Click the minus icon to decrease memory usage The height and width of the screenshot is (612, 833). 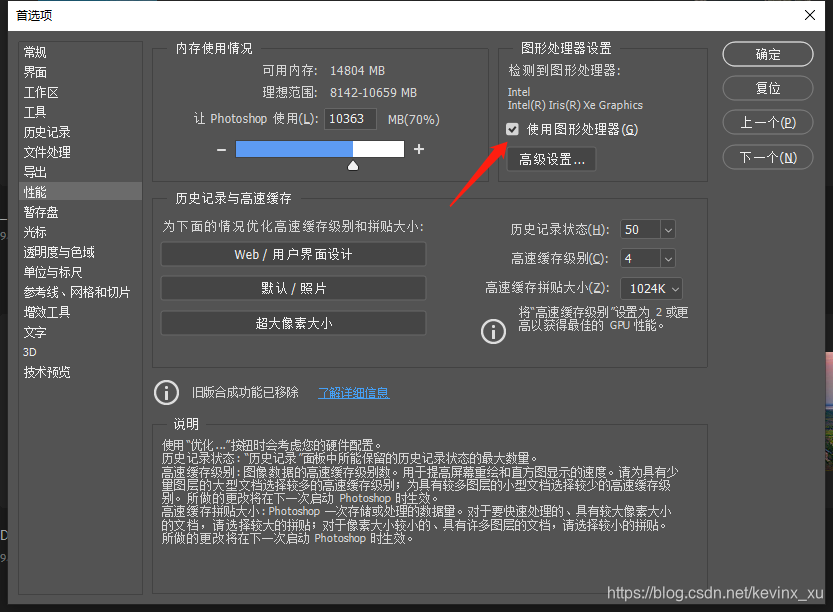pyautogui.click(x=222, y=150)
